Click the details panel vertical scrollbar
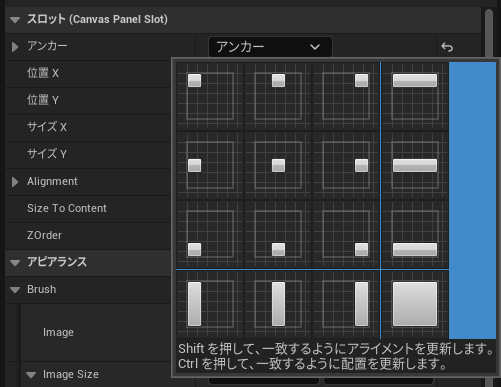The width and height of the screenshot is (501, 387). point(489,33)
